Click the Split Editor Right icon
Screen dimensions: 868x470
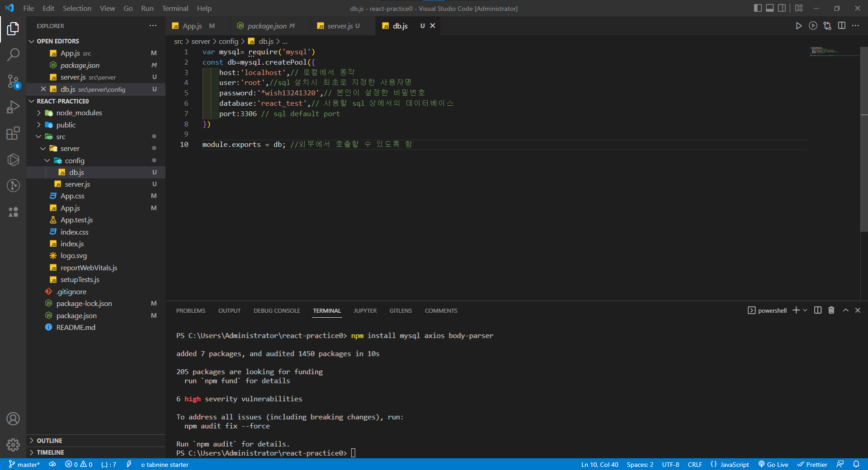pos(841,26)
